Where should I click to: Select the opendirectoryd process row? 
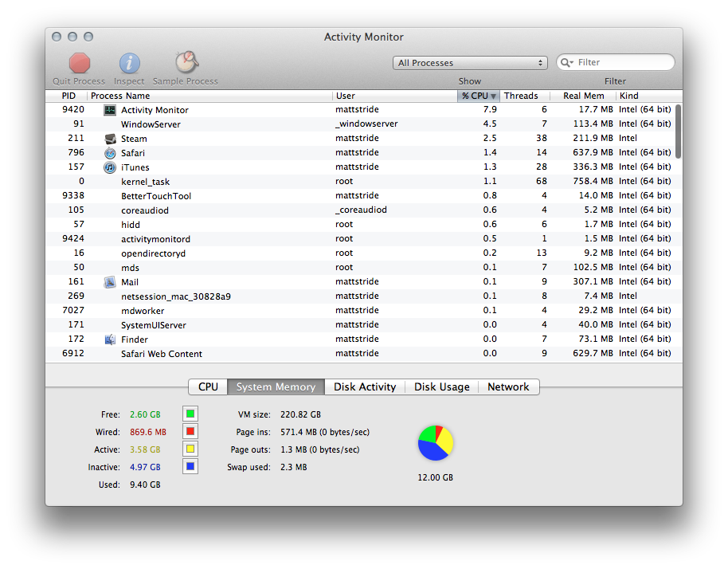point(360,253)
